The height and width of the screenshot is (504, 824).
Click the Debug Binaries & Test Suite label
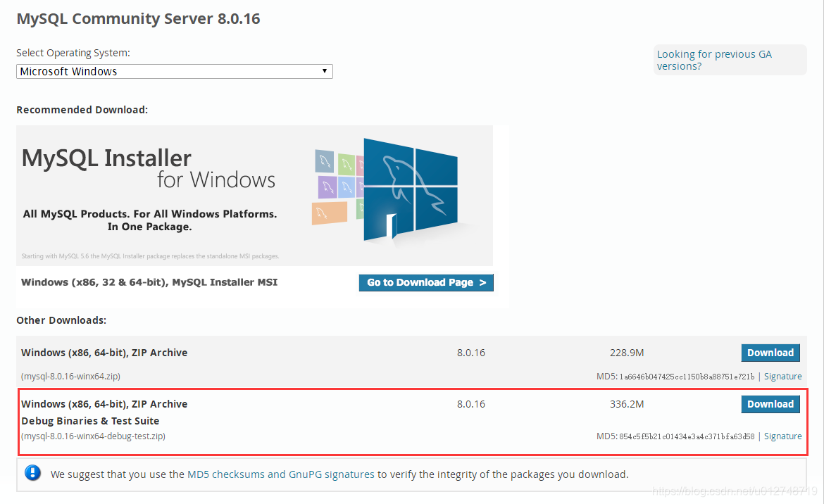coord(90,421)
